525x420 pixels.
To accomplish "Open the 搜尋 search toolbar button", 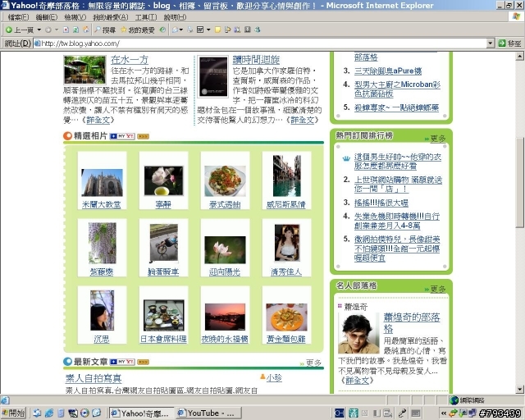I will (x=105, y=30).
